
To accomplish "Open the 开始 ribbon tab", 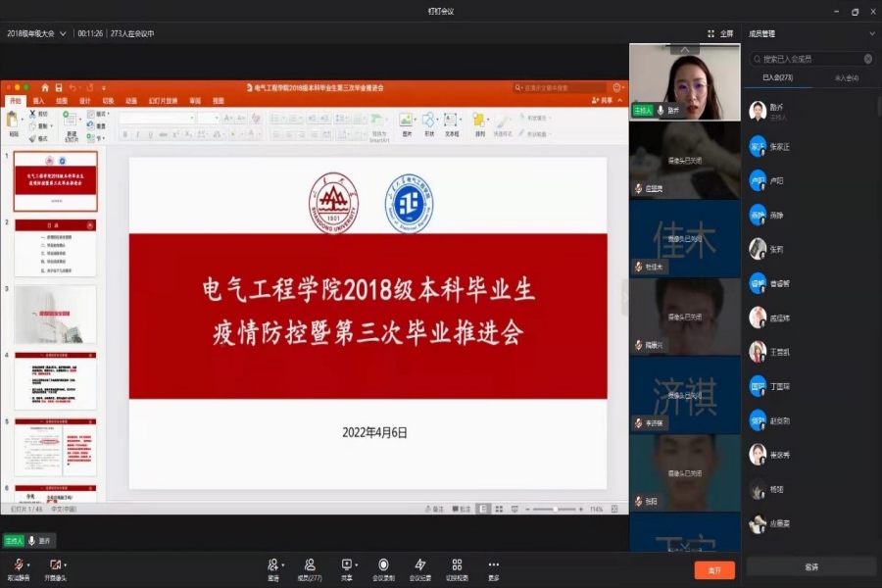I will coord(15,101).
